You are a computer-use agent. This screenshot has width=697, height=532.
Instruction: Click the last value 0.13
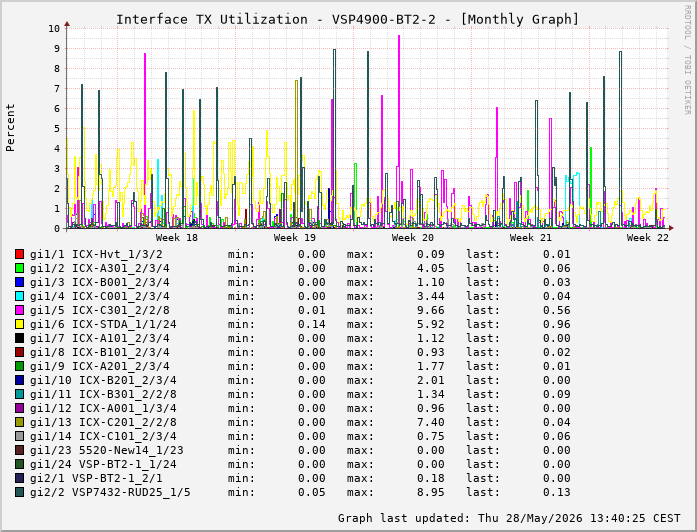[x=557, y=492]
